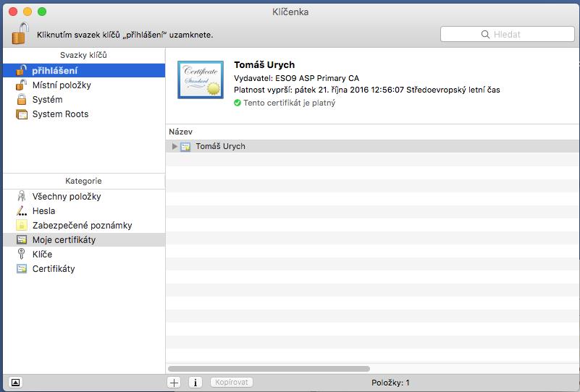
Task: Select the Systém keychain
Action: point(84,99)
